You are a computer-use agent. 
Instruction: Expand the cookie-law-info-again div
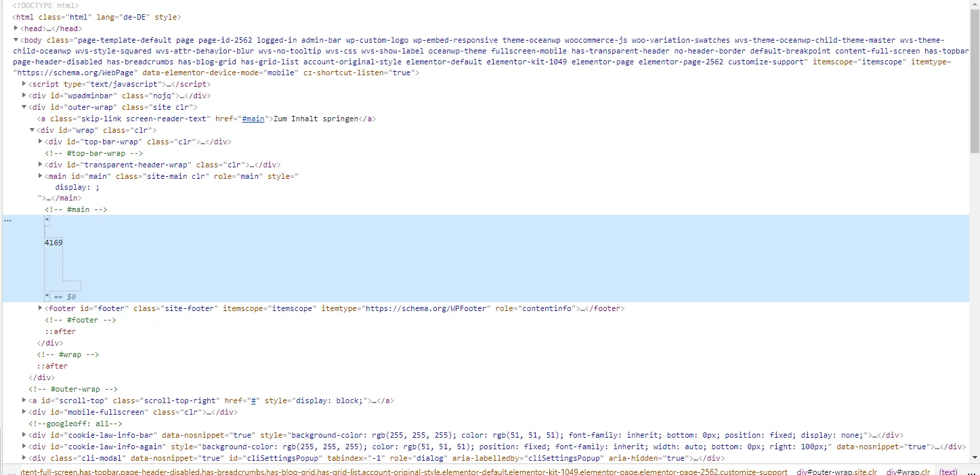[24, 447]
